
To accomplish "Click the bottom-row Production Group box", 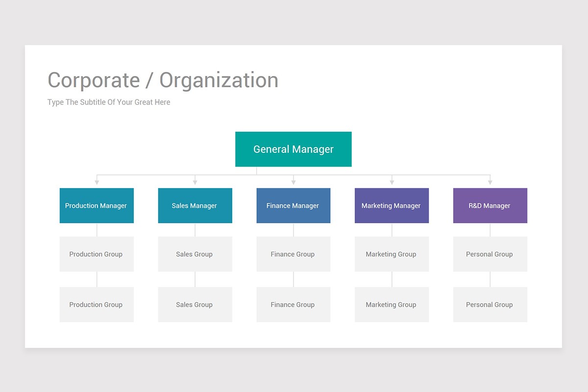I will pos(97,304).
